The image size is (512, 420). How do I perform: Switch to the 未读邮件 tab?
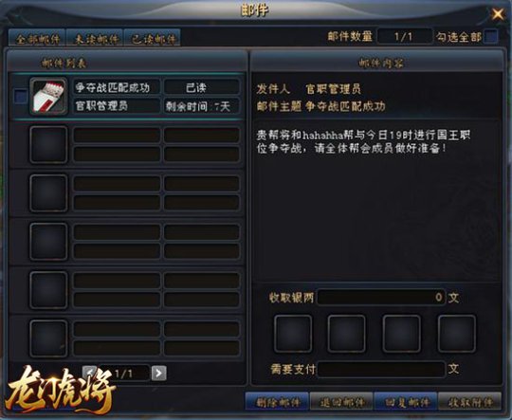tap(95, 39)
